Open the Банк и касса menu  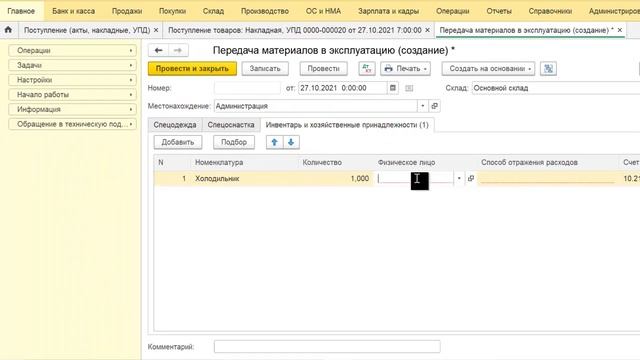pos(73,11)
